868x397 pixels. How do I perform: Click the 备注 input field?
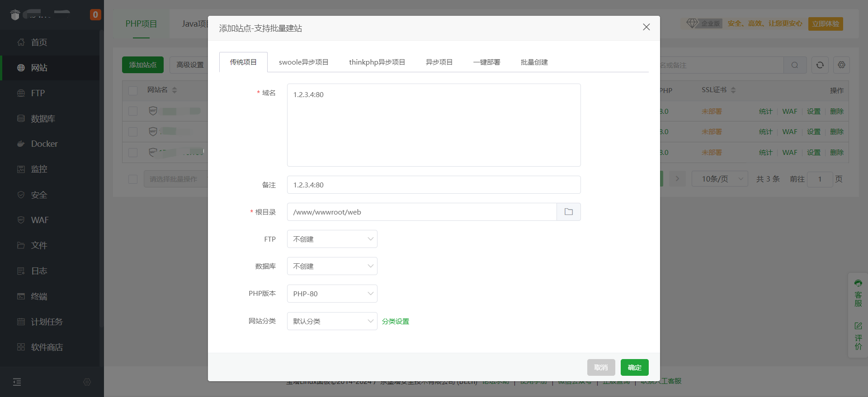pos(434,185)
